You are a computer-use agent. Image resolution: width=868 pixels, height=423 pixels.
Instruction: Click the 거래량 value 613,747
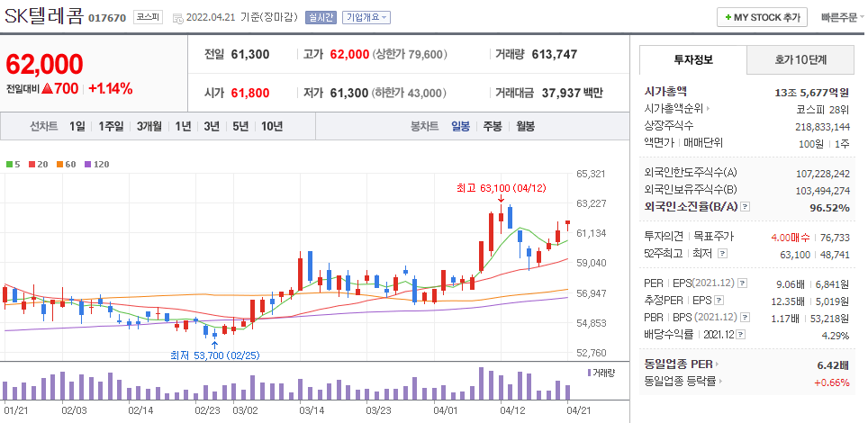pos(554,54)
